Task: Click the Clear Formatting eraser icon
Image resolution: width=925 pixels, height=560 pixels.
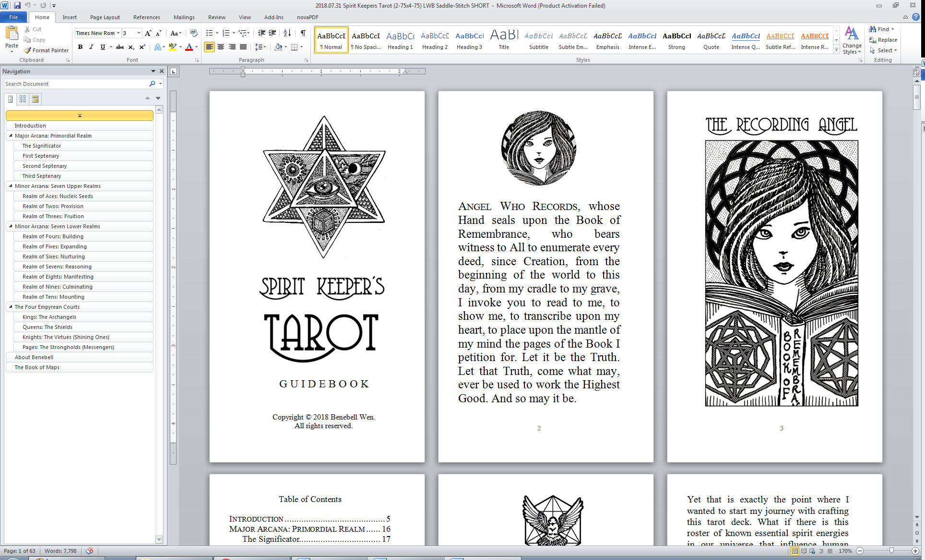Action: pyautogui.click(x=194, y=33)
